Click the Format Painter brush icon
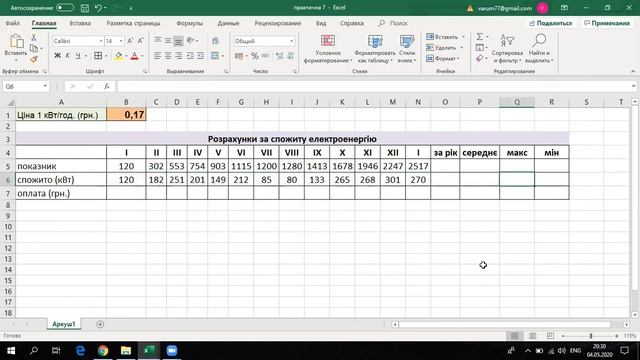The width and height of the screenshot is (640, 360). coord(34,59)
